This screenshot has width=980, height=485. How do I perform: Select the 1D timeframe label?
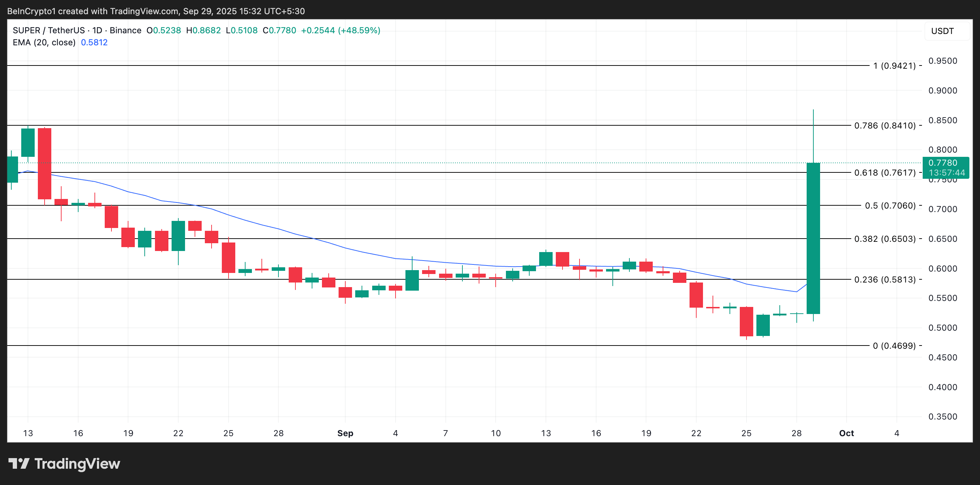[96, 30]
